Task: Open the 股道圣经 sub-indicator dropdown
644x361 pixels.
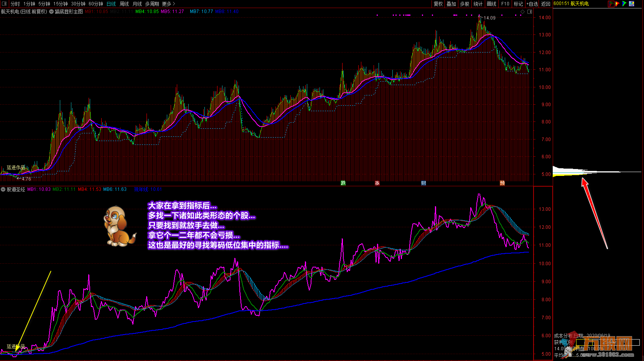Action: pyautogui.click(x=3, y=189)
